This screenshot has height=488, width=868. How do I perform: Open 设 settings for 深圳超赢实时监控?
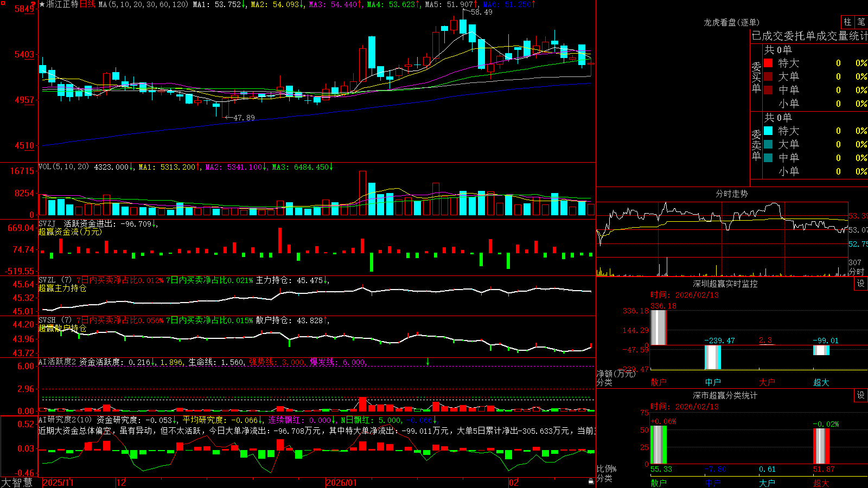point(861,284)
